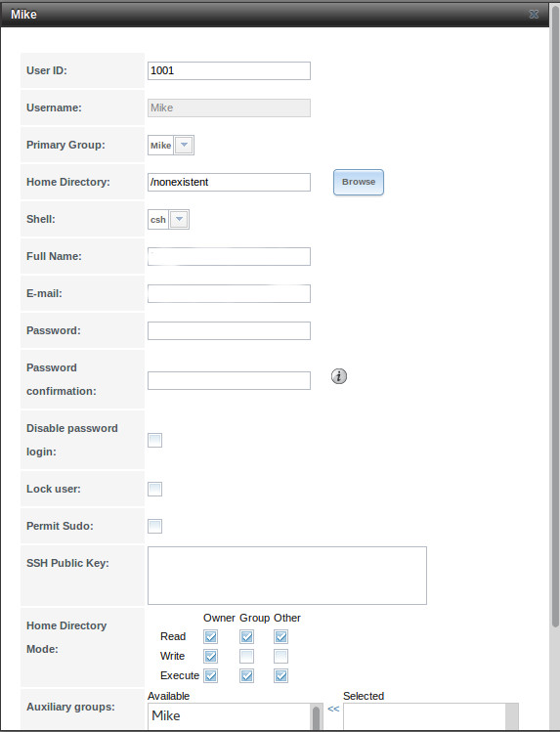Image resolution: width=560 pixels, height=732 pixels.
Task: Click the password info icon
Action: coord(339,376)
